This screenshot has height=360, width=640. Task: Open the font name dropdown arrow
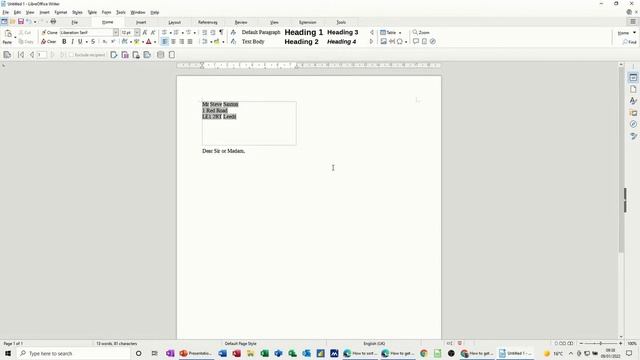[116, 32]
